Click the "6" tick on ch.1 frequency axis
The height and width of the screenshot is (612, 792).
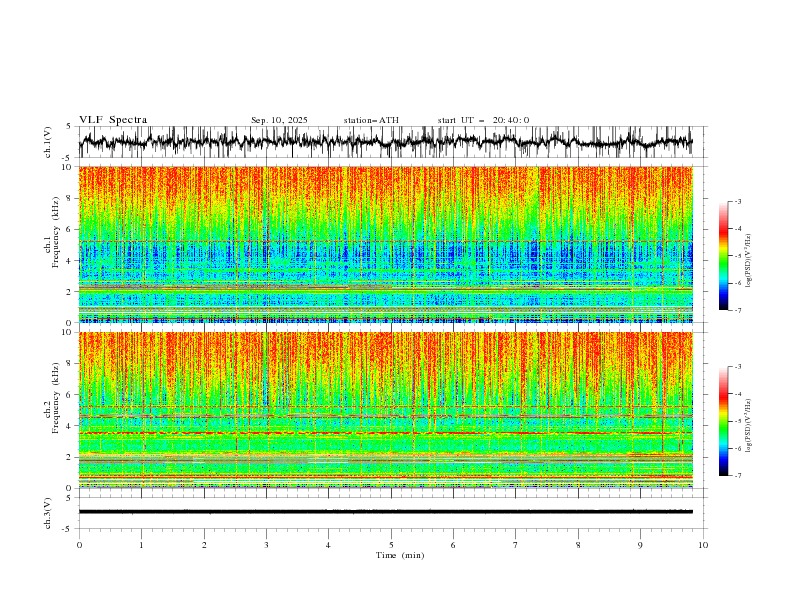(x=70, y=229)
